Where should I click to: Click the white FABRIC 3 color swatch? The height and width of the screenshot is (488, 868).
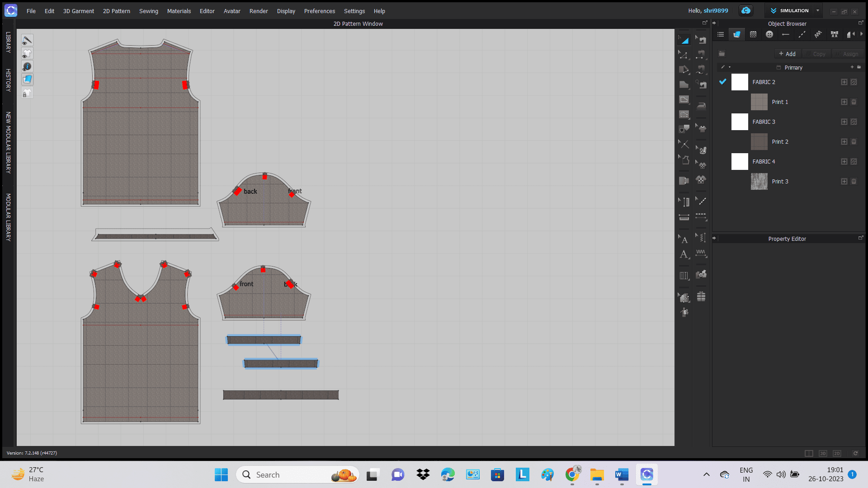point(740,122)
